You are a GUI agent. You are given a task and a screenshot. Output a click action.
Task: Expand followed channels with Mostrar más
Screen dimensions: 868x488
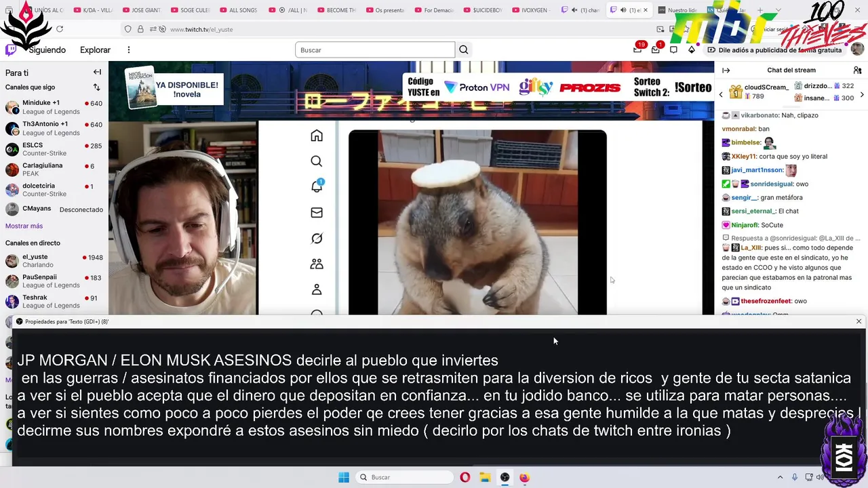point(24,226)
